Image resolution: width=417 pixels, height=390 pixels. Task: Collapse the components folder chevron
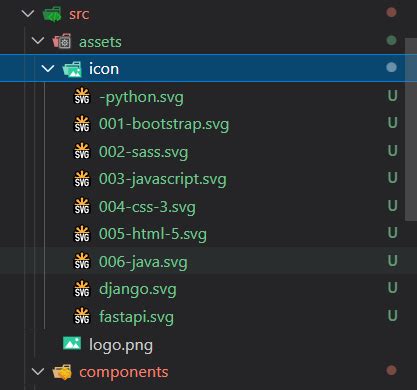(38, 371)
